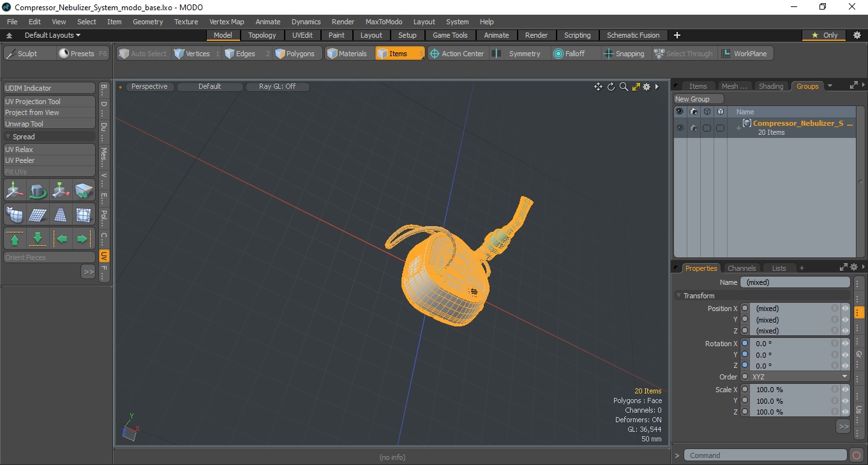Click the viewport zoom magnifier icon

(x=624, y=87)
